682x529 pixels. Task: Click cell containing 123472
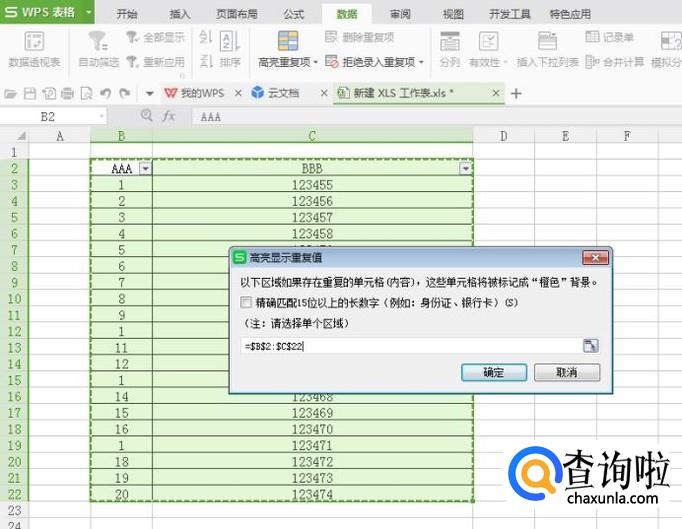click(312, 462)
